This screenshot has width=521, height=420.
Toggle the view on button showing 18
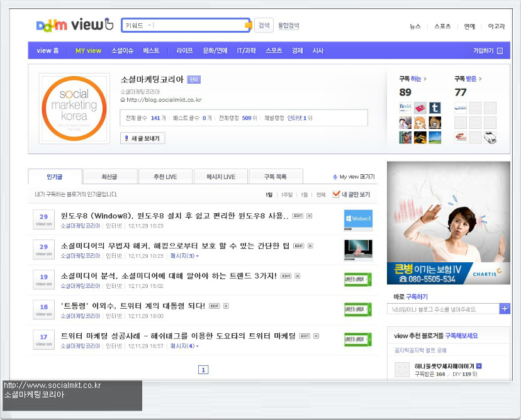tap(44, 310)
